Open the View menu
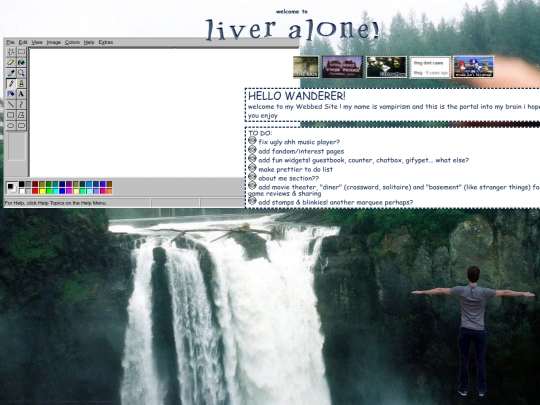 click(37, 42)
